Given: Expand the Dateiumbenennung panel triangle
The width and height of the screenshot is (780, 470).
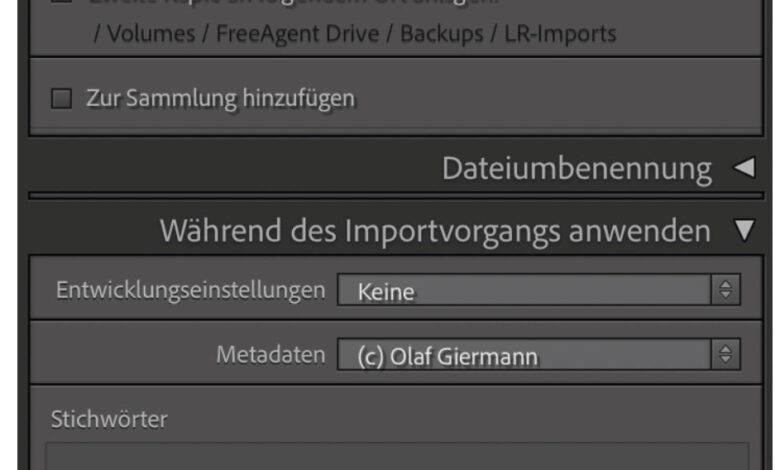Looking at the screenshot, I should coord(744,168).
